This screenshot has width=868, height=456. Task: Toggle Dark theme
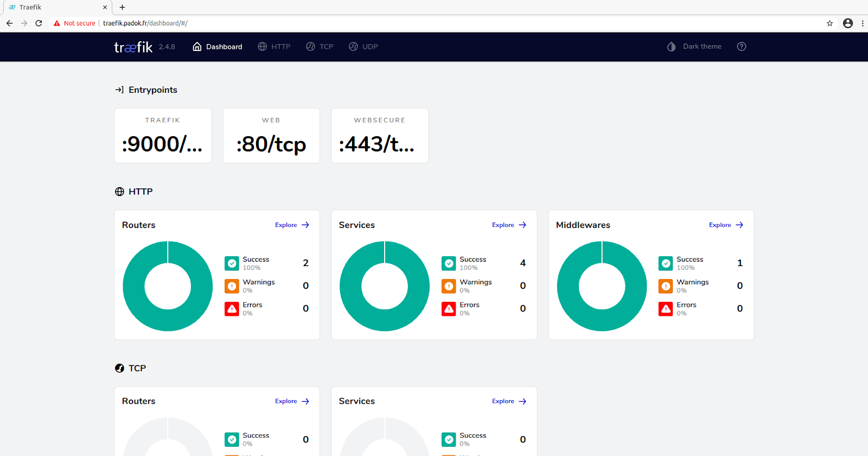(x=694, y=47)
